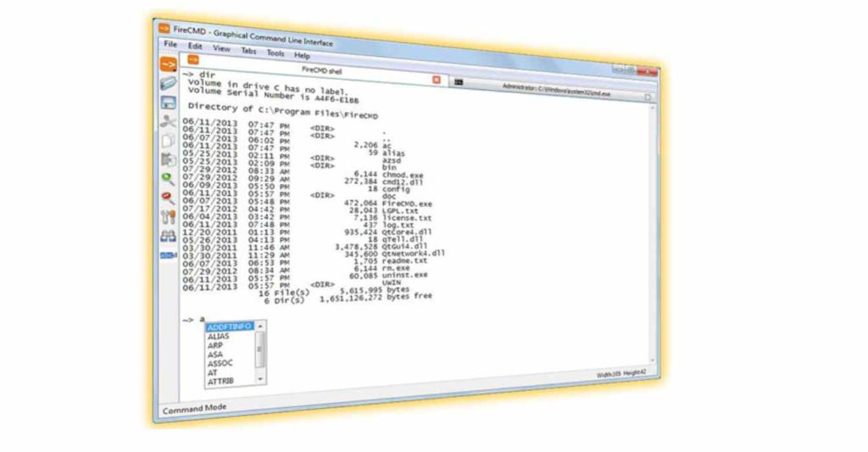Click the FireCMD logo in title bar
This screenshot has height=452, width=868.
[x=164, y=28]
